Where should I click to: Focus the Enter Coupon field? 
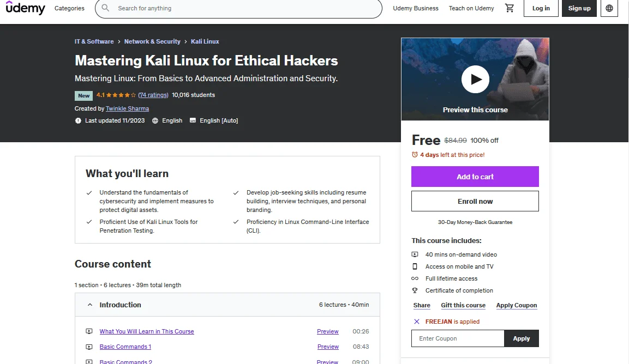458,338
